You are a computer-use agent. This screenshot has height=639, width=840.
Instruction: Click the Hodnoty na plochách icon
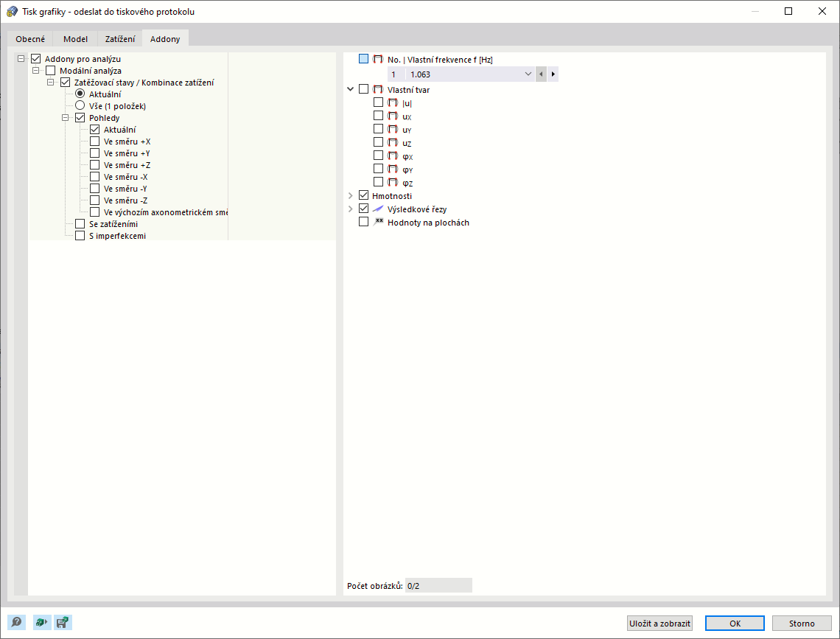click(378, 222)
